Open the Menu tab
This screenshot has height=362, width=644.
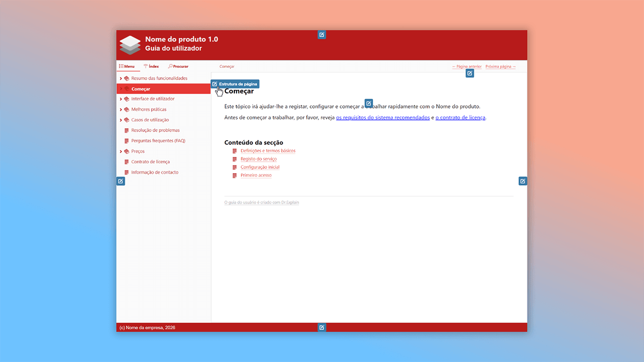(127, 66)
